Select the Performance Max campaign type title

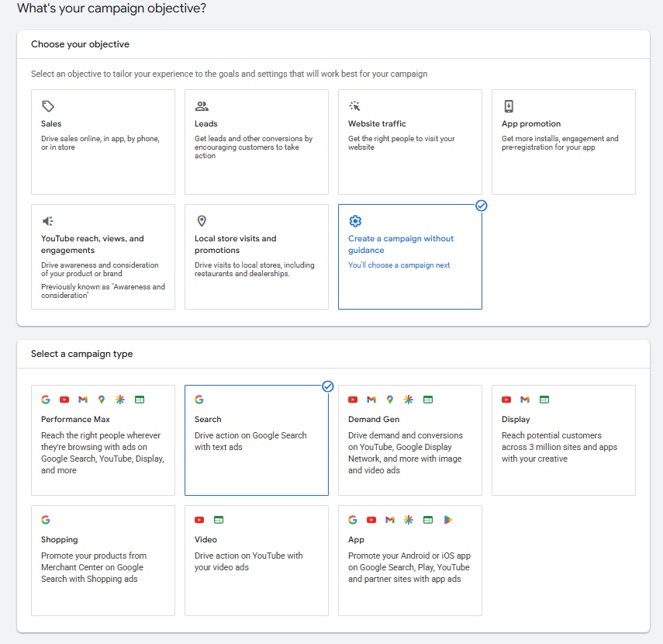75,419
